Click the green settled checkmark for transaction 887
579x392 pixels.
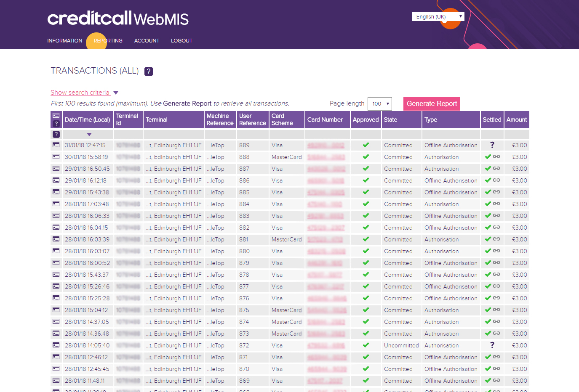(x=488, y=169)
